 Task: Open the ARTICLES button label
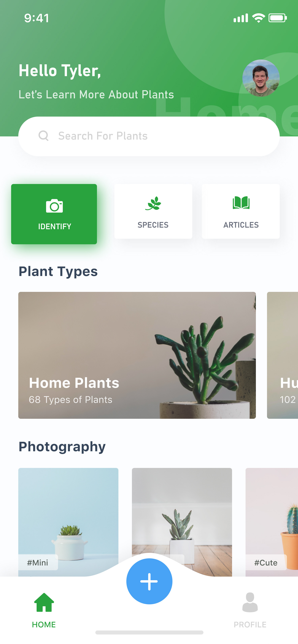click(241, 225)
